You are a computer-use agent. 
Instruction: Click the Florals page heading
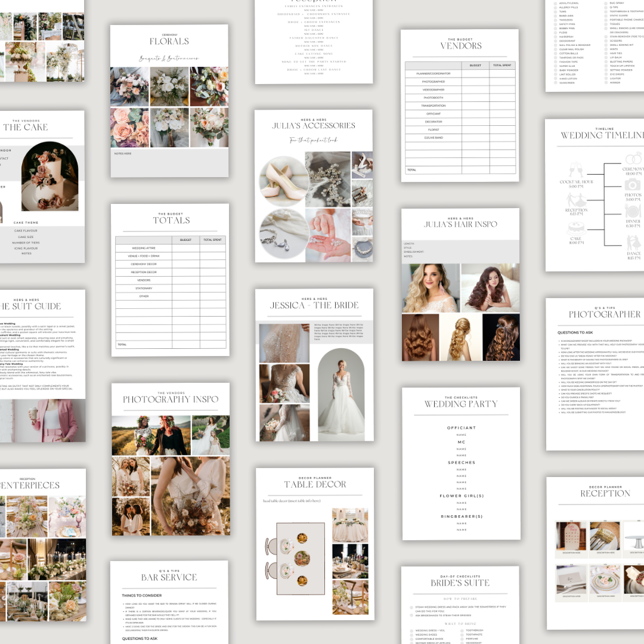(169, 41)
